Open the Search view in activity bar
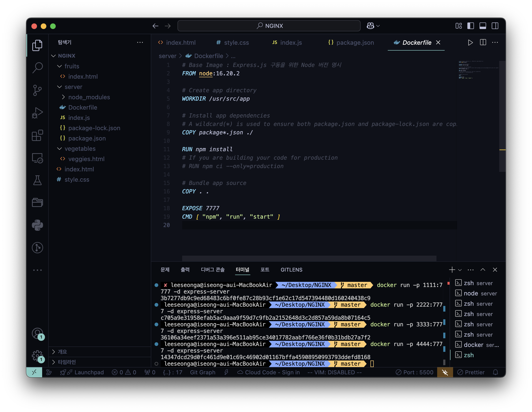Image resolution: width=532 pixels, height=412 pixels. click(x=37, y=67)
